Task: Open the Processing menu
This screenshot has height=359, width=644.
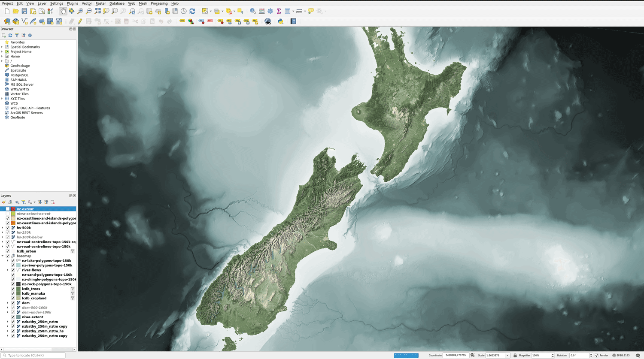Action: pyautogui.click(x=159, y=3)
